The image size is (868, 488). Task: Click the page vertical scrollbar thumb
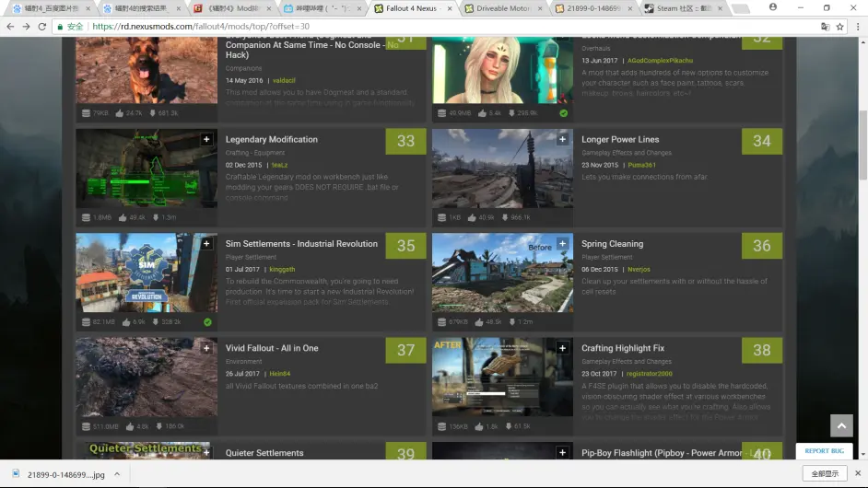click(x=862, y=145)
